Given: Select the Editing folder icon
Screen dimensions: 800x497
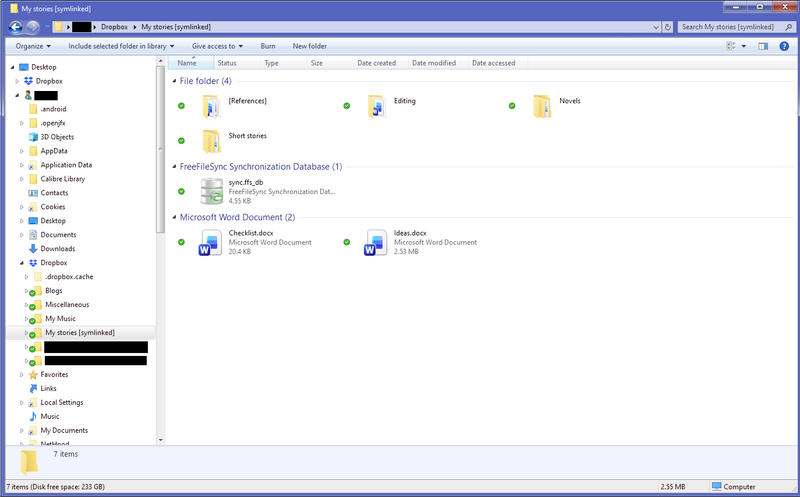Looking at the screenshot, I should coord(376,105).
